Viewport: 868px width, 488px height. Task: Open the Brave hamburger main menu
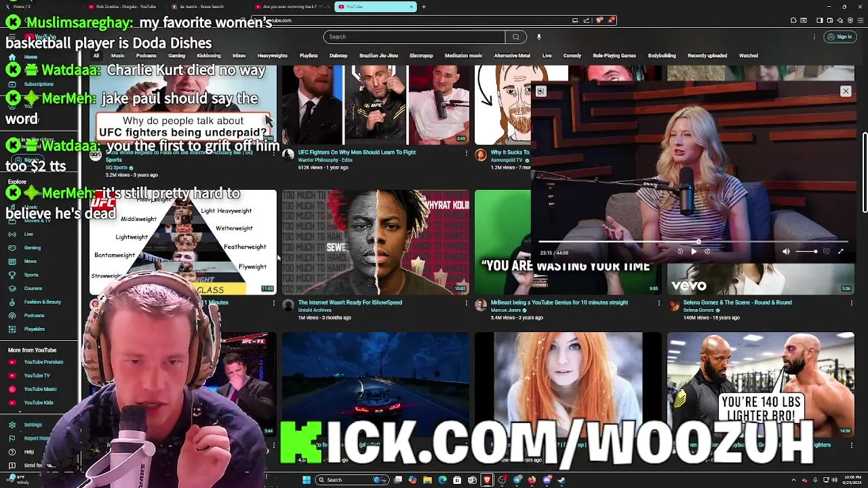[860, 20]
